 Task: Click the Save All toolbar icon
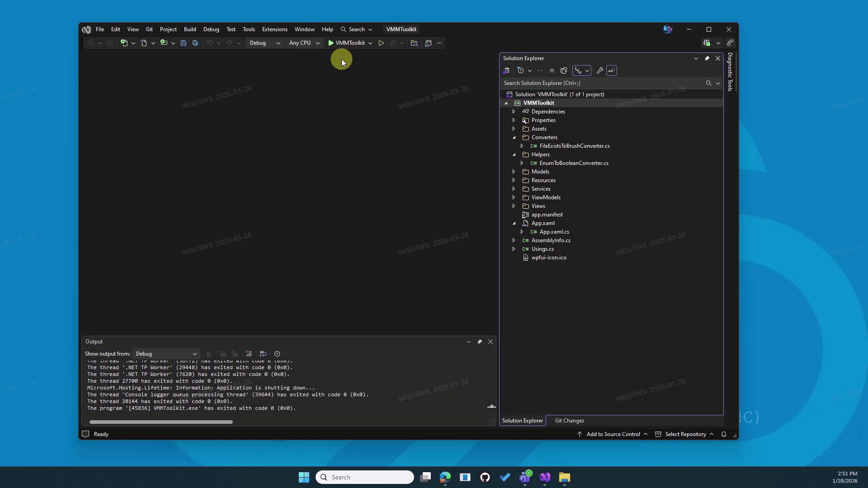click(x=195, y=43)
